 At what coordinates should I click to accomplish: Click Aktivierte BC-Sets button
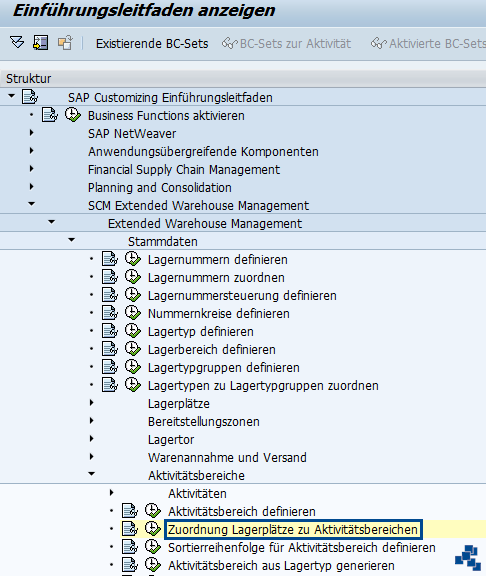click(428, 44)
